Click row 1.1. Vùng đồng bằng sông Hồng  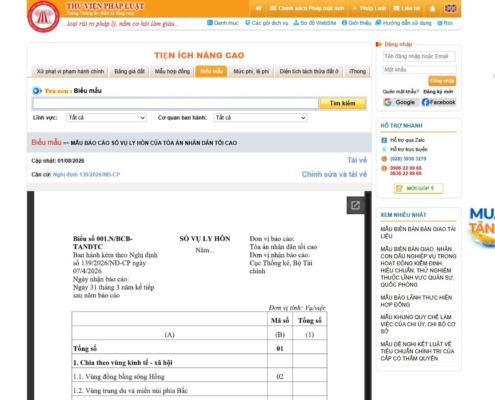pos(199,376)
